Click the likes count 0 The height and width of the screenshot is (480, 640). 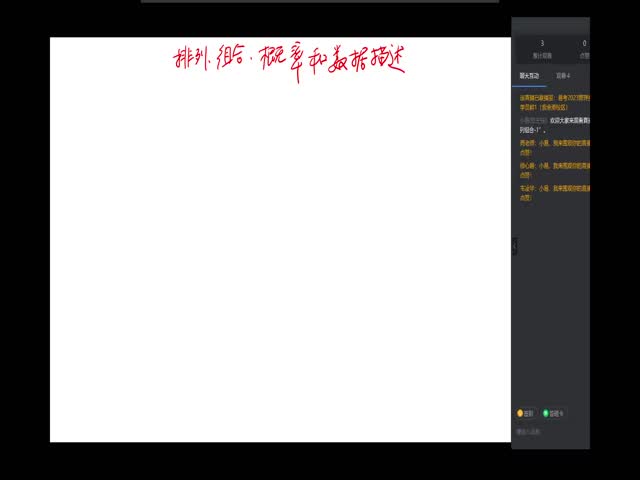[584, 43]
